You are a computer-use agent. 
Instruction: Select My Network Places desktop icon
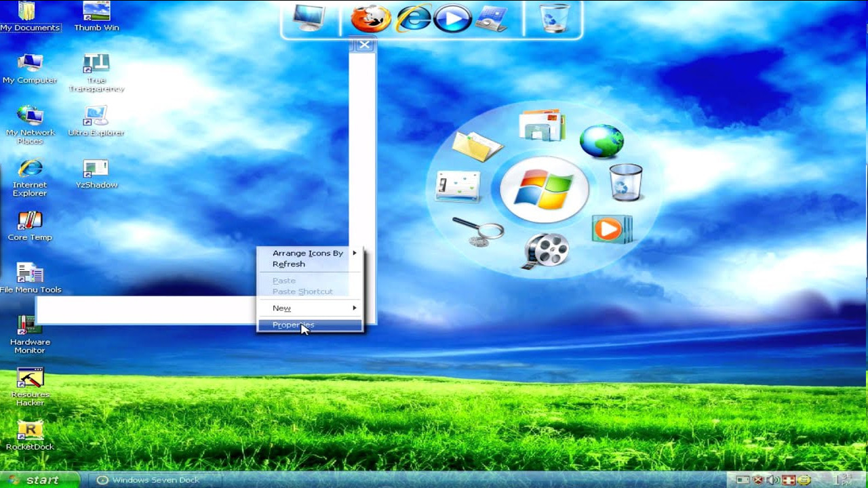(x=30, y=125)
